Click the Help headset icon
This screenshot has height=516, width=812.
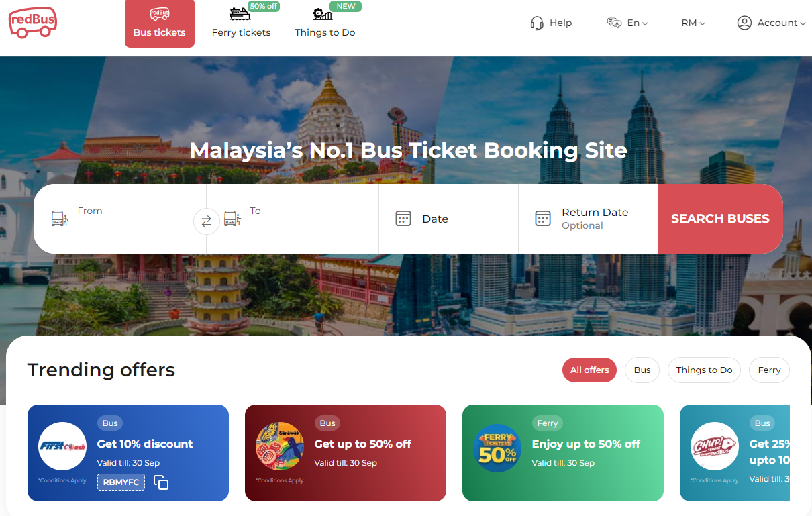pyautogui.click(x=537, y=23)
